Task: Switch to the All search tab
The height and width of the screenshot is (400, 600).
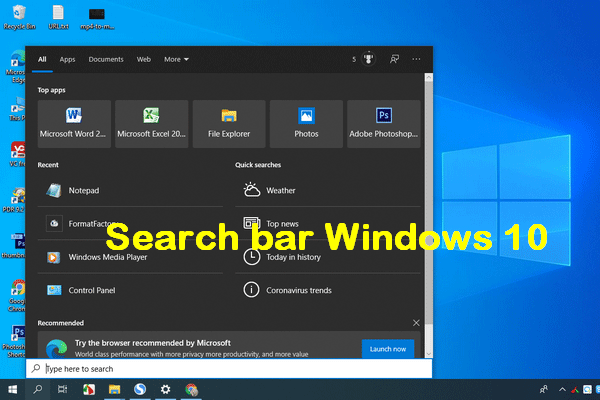Action: pyautogui.click(x=42, y=59)
